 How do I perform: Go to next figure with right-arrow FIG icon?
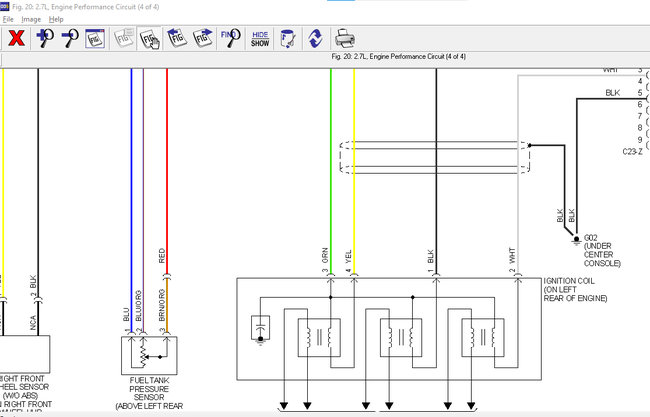pos(203,38)
